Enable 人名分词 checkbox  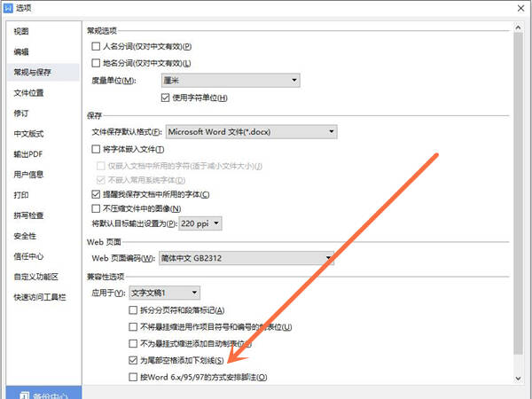96,46
